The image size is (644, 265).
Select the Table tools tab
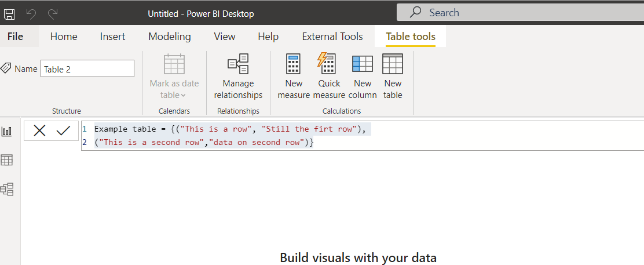(411, 37)
